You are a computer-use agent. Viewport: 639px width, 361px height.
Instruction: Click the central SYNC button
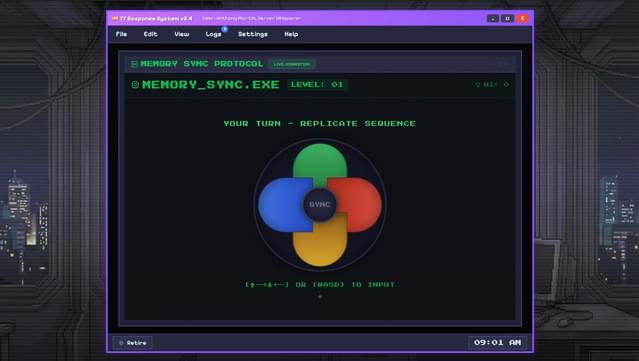320,205
